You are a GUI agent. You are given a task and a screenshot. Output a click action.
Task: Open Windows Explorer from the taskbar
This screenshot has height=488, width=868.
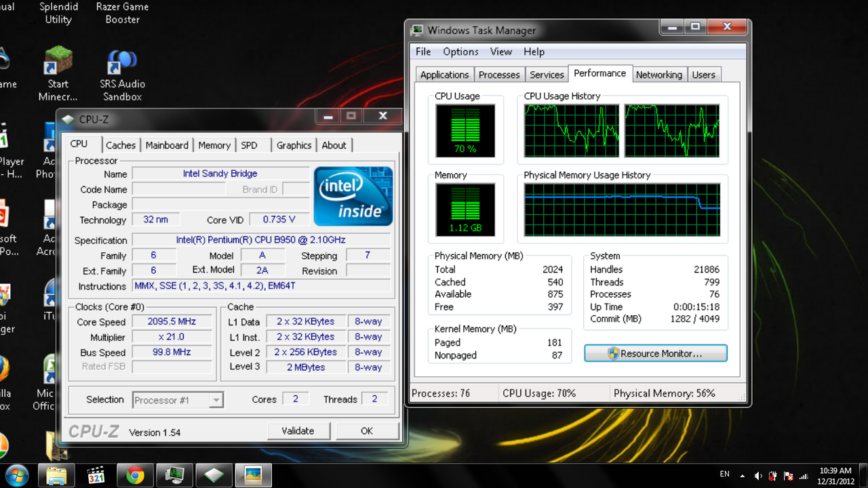point(57,475)
